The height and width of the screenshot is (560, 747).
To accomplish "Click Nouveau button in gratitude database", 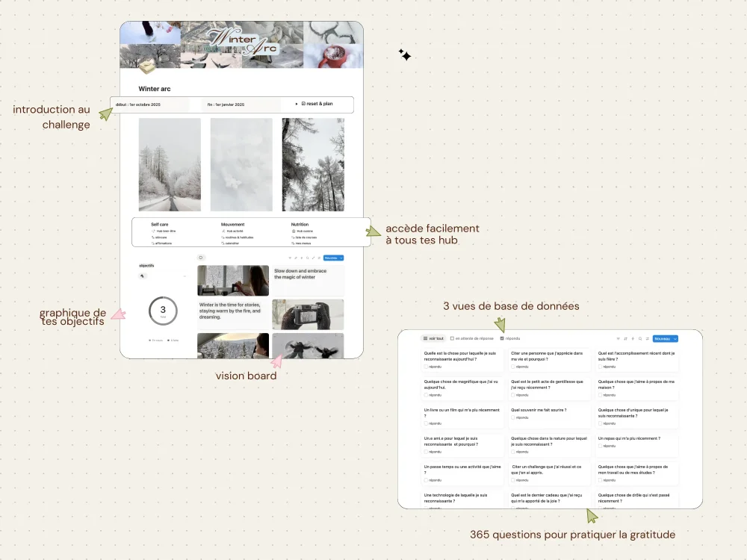I will pos(662,338).
